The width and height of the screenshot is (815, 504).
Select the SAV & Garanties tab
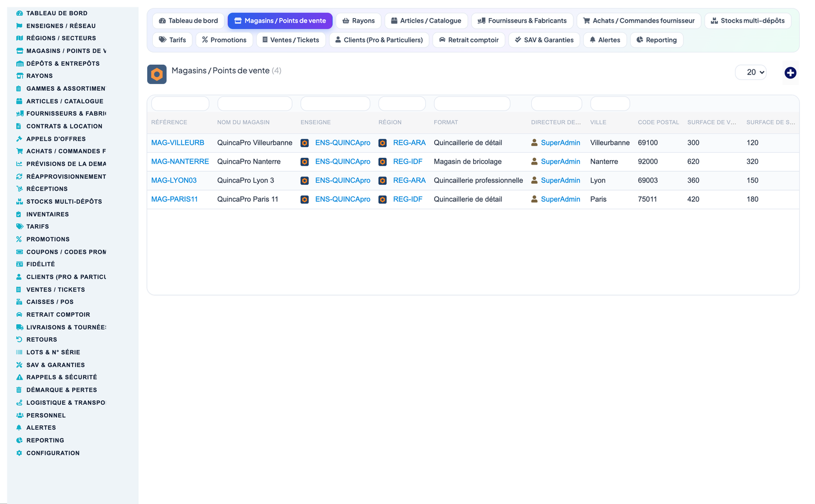[544, 40]
